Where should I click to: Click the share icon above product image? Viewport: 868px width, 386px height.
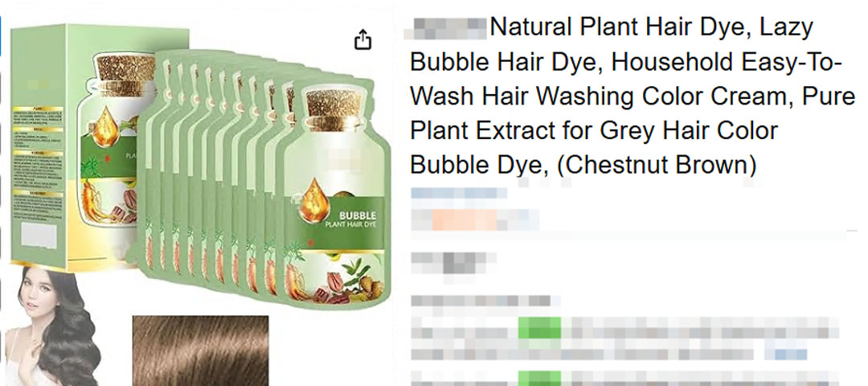click(362, 40)
